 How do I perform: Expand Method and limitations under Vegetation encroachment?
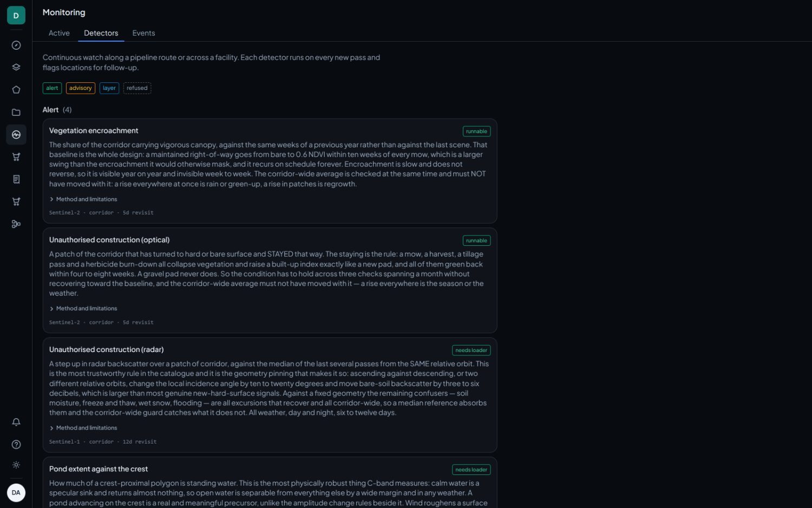click(x=83, y=199)
